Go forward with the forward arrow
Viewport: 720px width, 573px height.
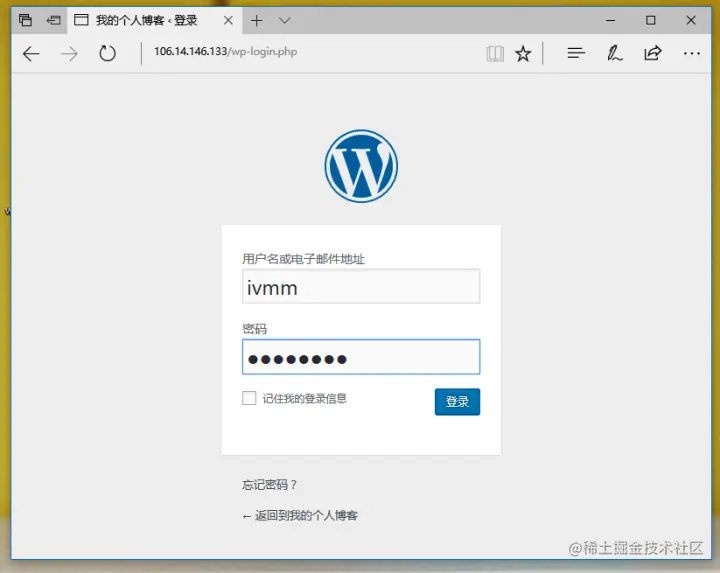point(69,54)
